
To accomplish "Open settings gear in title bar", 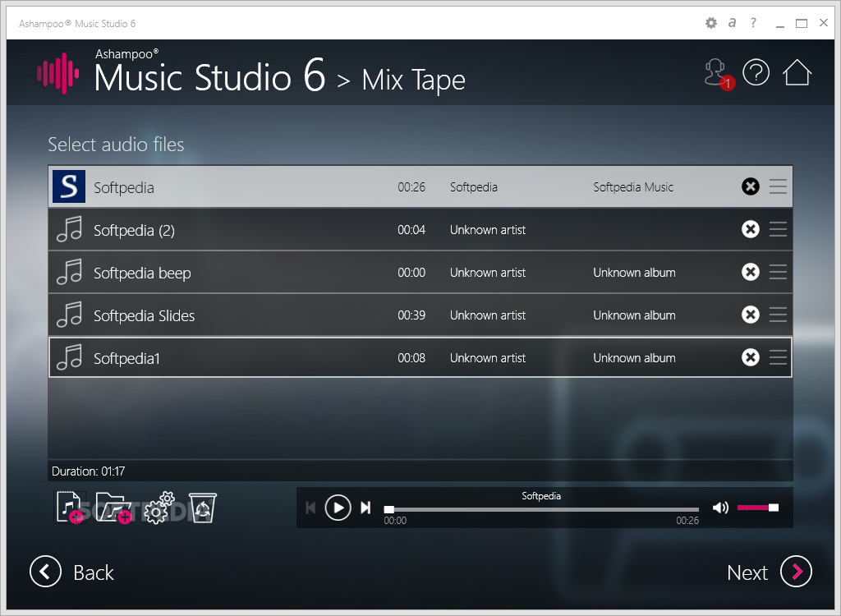I will click(710, 23).
